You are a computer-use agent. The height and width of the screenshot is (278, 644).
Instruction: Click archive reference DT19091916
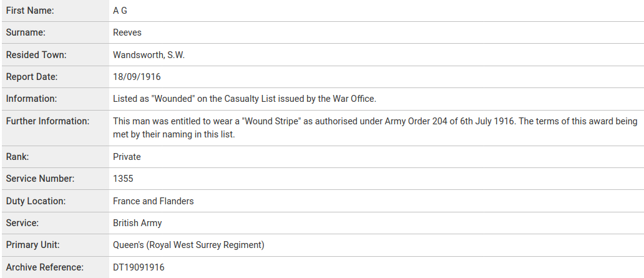(x=139, y=267)
